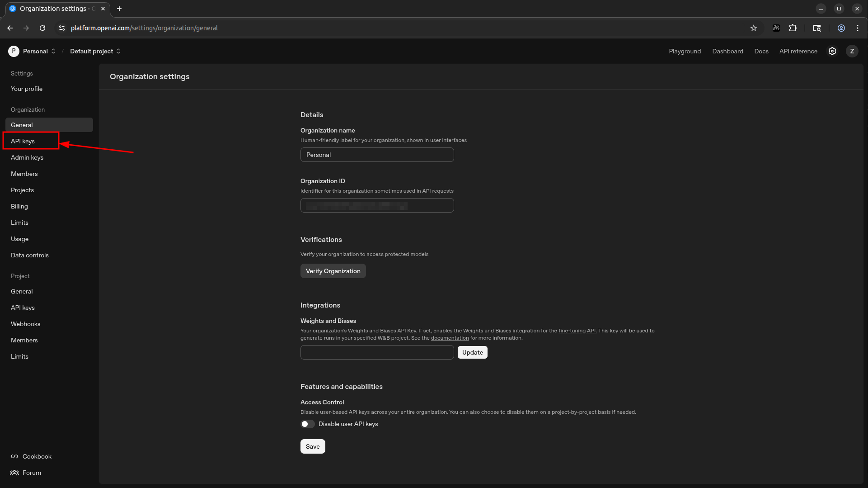The height and width of the screenshot is (488, 868).
Task: Open the Z user avatar menu
Action: point(852,51)
